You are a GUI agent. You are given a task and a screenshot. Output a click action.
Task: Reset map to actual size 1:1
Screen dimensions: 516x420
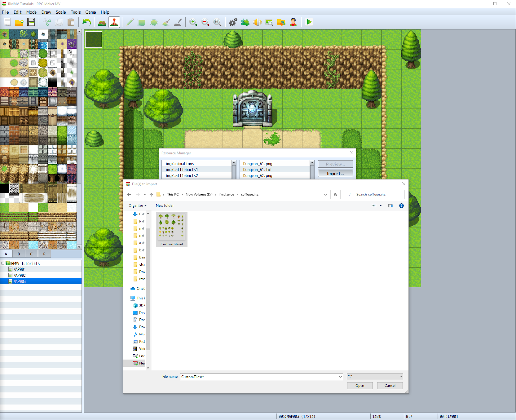pos(217,22)
